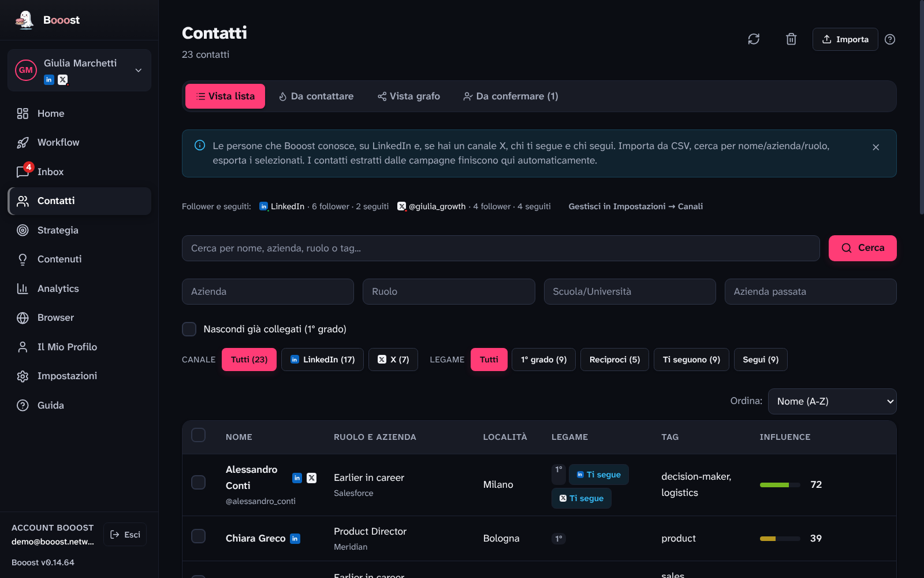This screenshot has width=924, height=578.
Task: Open Contenuti in the sidebar
Action: tap(80, 259)
